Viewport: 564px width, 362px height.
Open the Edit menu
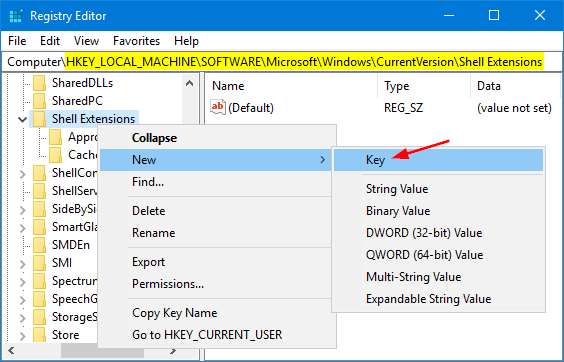[50, 41]
